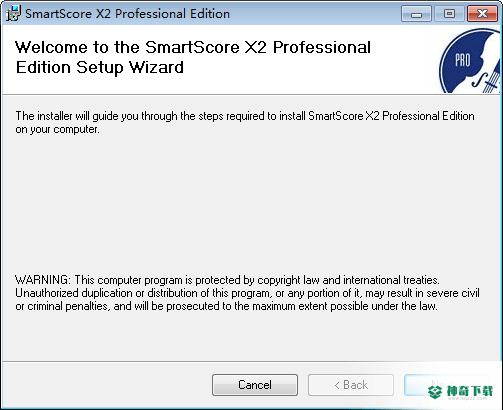The width and height of the screenshot is (503, 410).
Task: Click the 'Welcome to the SmartScore X2' heading
Action: tap(193, 57)
